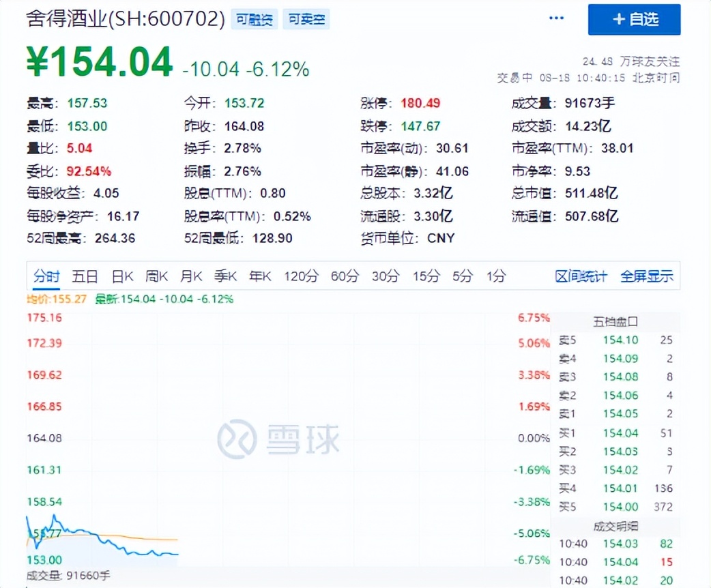
Task: Open 区间统计 range statistics link
Action: (x=581, y=276)
